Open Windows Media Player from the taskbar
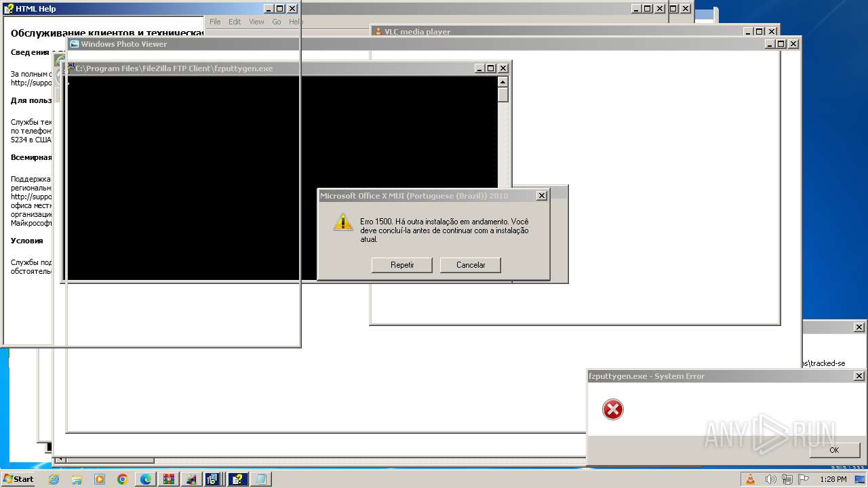The image size is (868, 488). tap(100, 479)
